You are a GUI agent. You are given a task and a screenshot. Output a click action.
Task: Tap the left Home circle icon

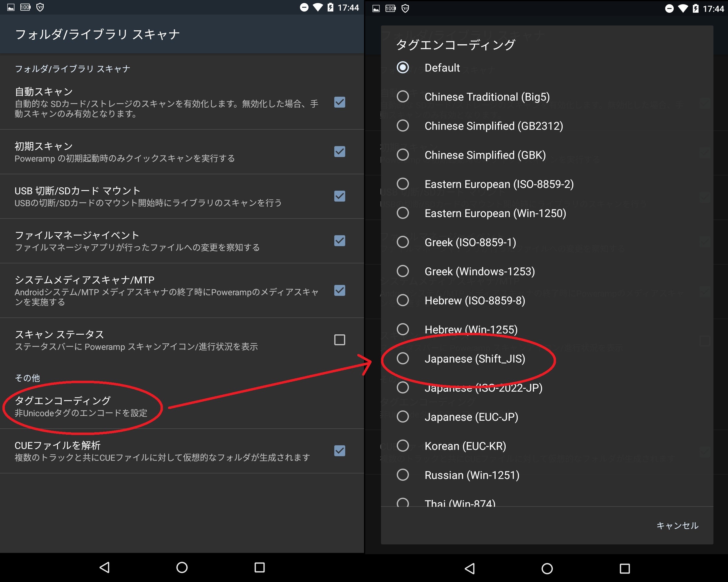pyautogui.click(x=182, y=567)
